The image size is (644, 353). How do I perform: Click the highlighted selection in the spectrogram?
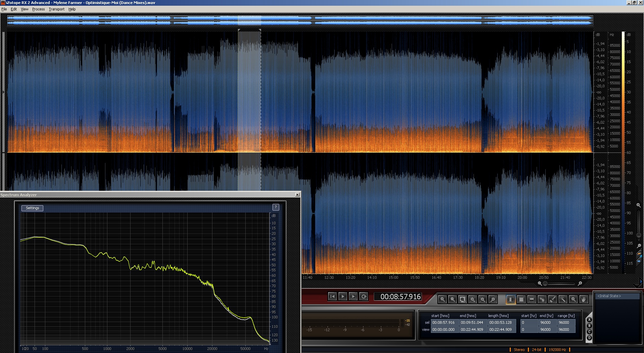249,92
